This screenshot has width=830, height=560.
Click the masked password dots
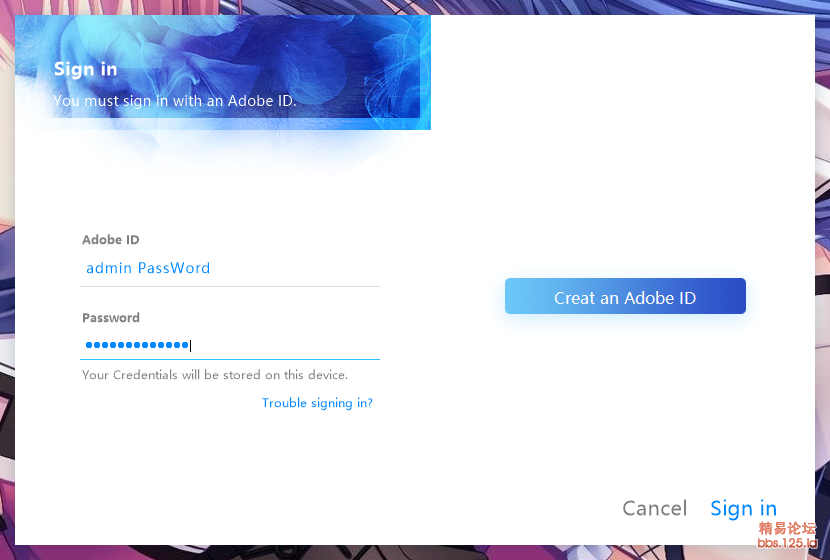point(137,345)
